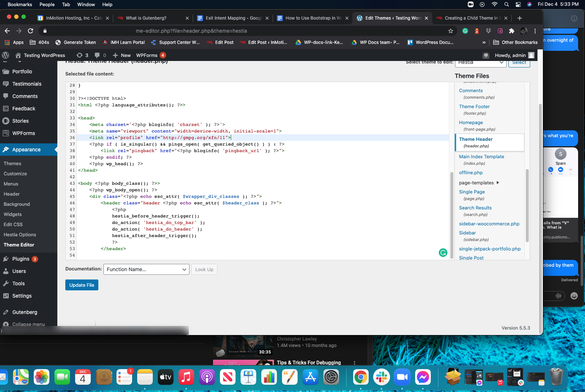
Task: Open the Customize submenu under Appearance
Action: [x=15, y=173]
